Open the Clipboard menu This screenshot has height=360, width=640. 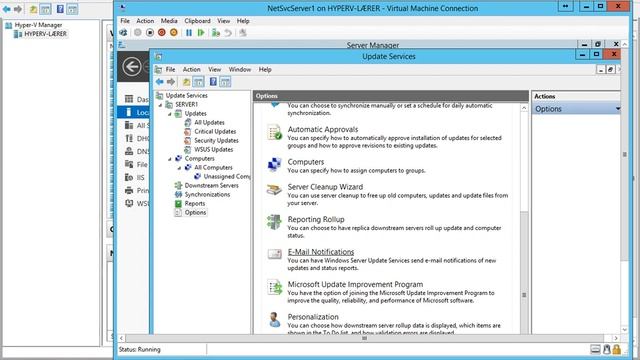click(198, 21)
